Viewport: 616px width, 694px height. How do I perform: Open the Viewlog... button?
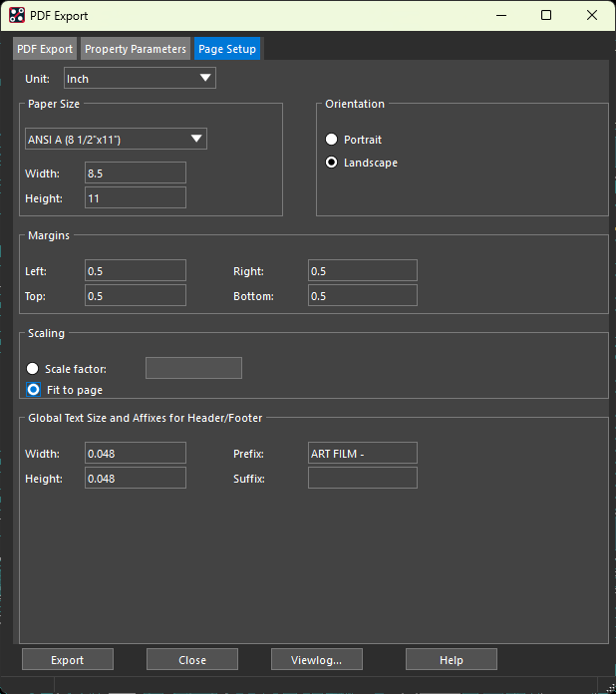[317, 659]
